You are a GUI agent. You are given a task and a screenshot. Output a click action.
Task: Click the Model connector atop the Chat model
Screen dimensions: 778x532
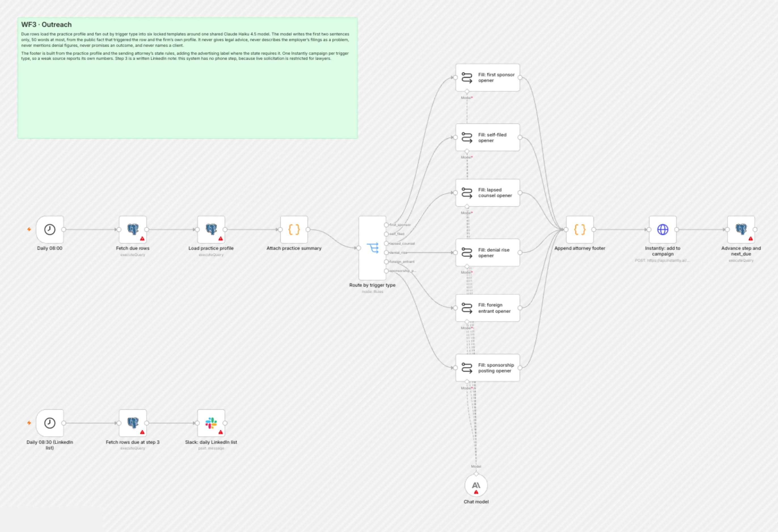pos(476,474)
